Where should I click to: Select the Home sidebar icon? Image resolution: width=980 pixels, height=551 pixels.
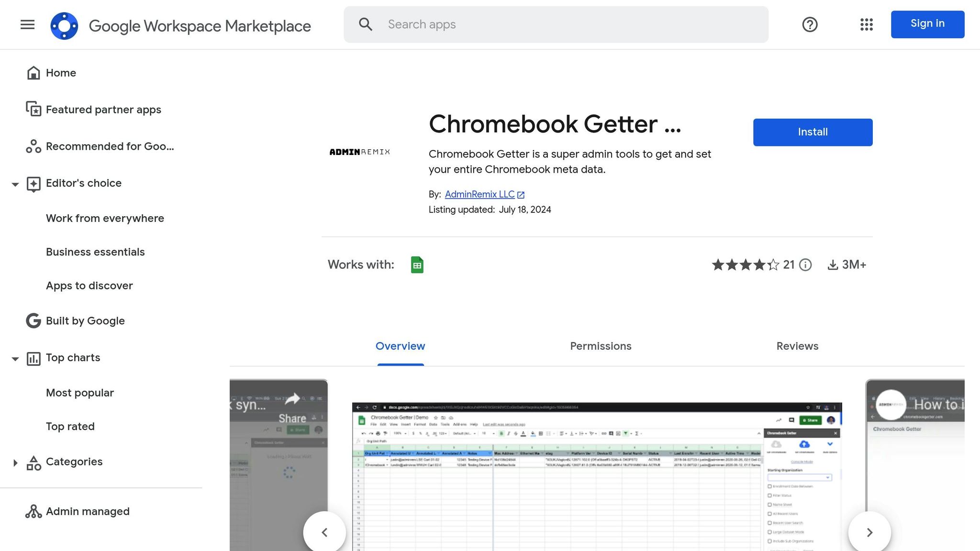point(33,72)
